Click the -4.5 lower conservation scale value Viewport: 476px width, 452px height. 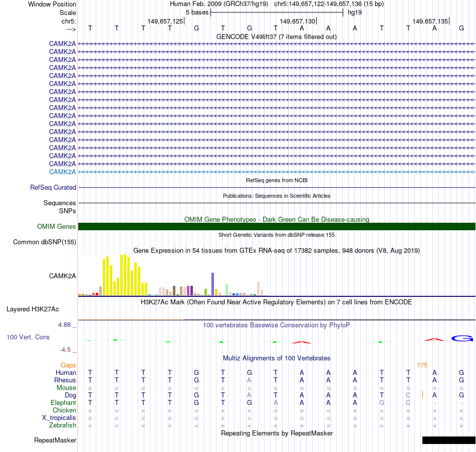65,350
